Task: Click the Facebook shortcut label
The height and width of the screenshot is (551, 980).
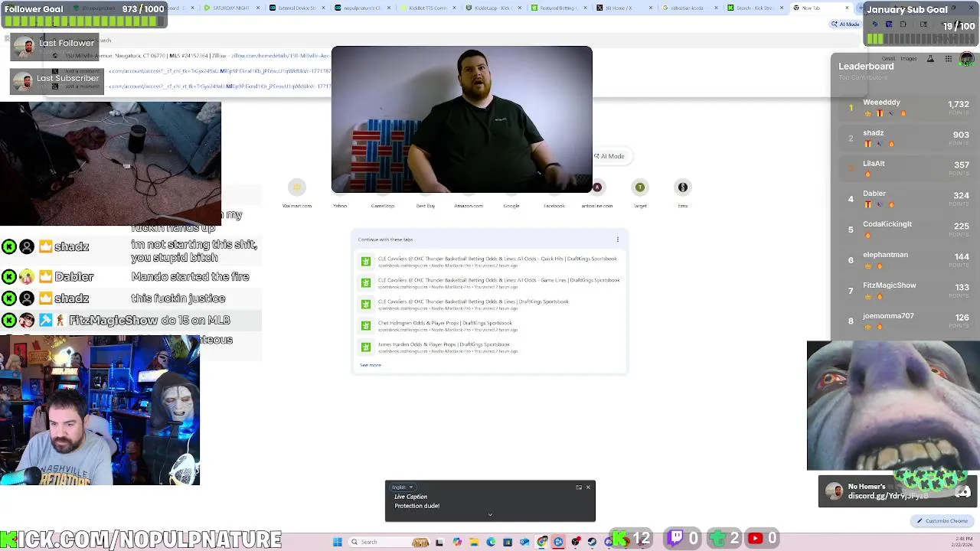Action: click(554, 206)
